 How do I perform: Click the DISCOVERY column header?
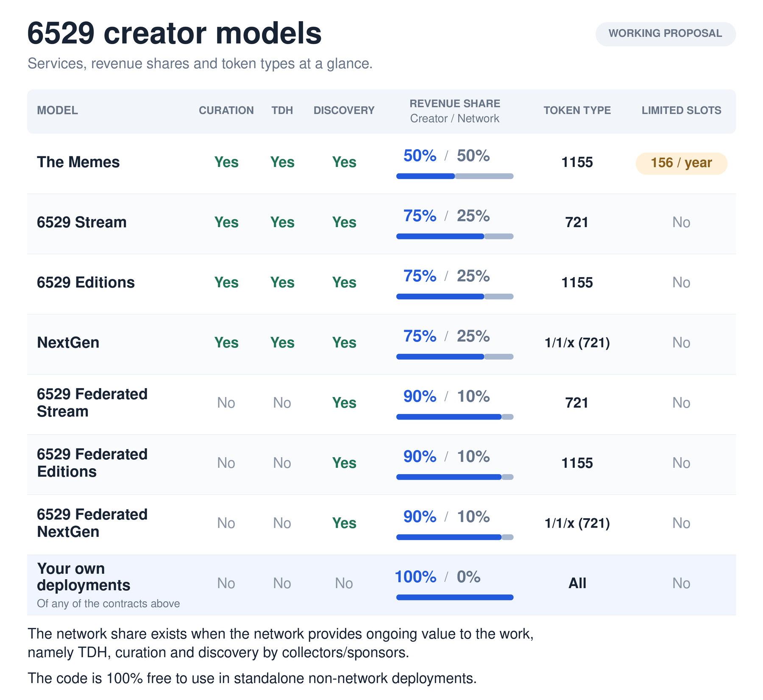point(344,111)
